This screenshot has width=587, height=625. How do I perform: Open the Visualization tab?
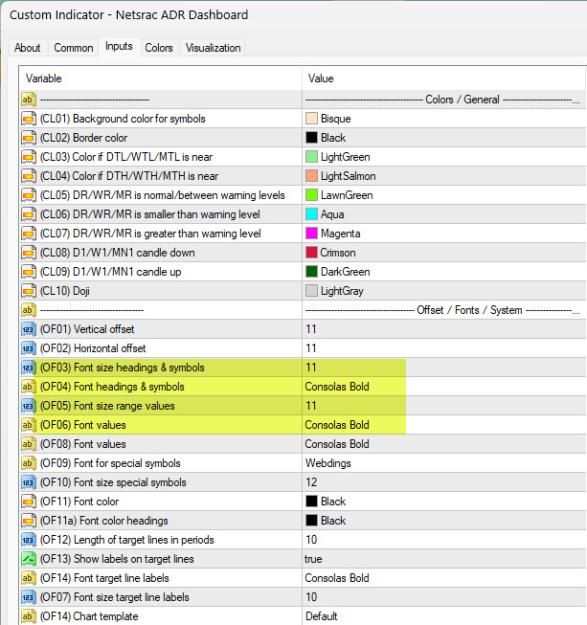(213, 48)
